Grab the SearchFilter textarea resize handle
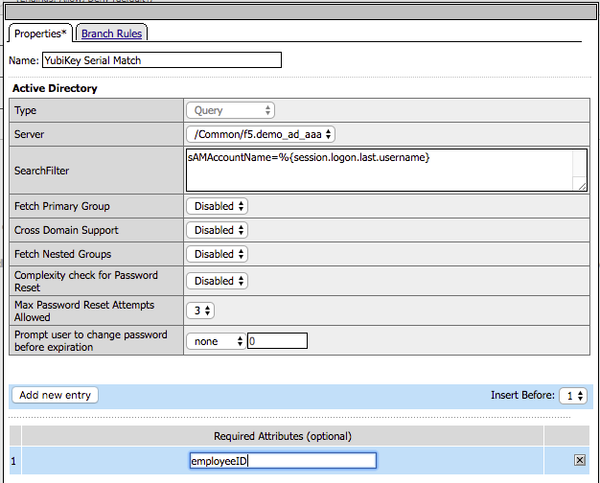Image resolution: width=600 pixels, height=483 pixels. 582,186
